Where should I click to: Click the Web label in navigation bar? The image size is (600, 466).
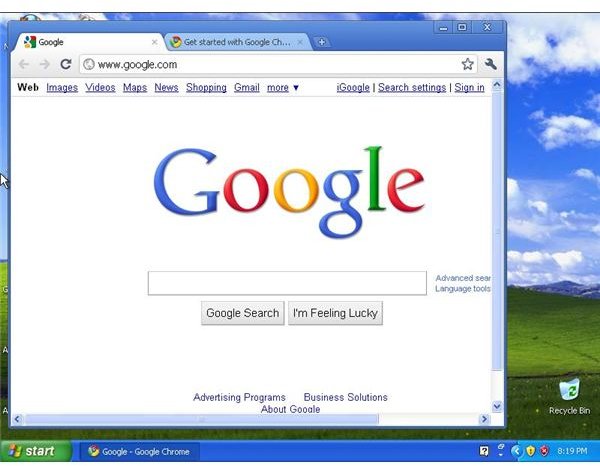click(28, 87)
